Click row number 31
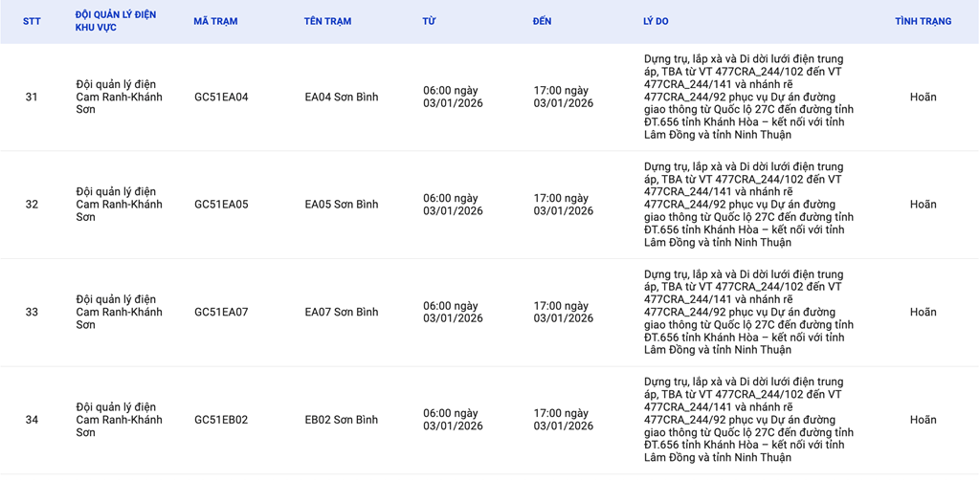The width and height of the screenshot is (980, 480). coord(32,97)
